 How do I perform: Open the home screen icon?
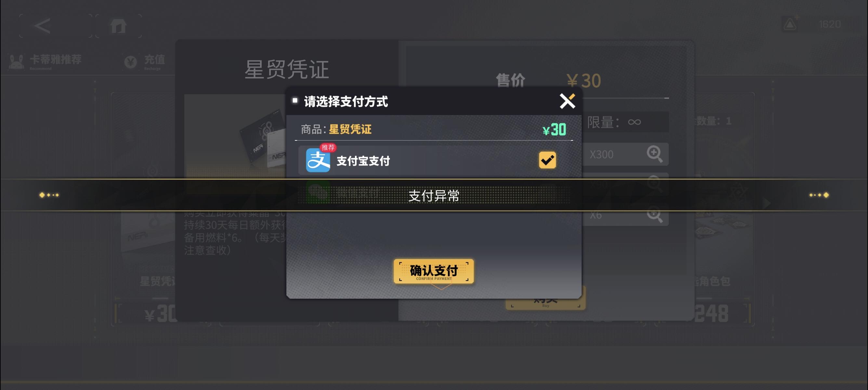pyautogui.click(x=118, y=26)
